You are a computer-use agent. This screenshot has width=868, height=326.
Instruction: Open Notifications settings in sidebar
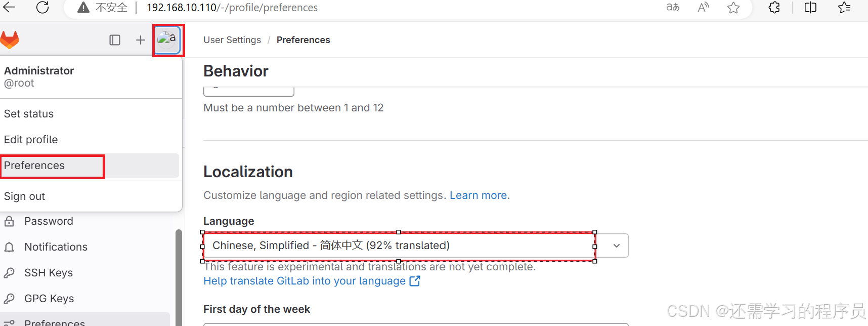[56, 247]
